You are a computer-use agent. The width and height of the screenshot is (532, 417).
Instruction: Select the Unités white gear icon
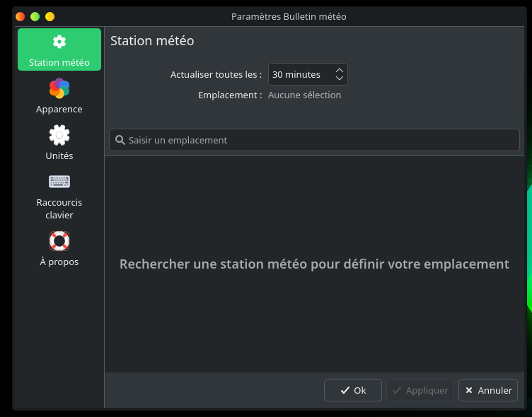(x=59, y=135)
